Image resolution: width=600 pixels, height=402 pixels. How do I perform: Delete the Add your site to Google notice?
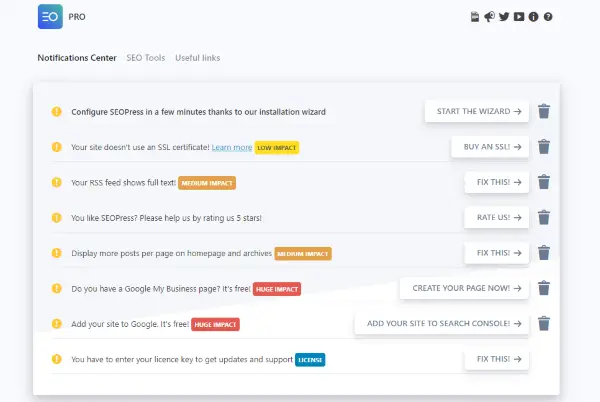pyautogui.click(x=544, y=324)
